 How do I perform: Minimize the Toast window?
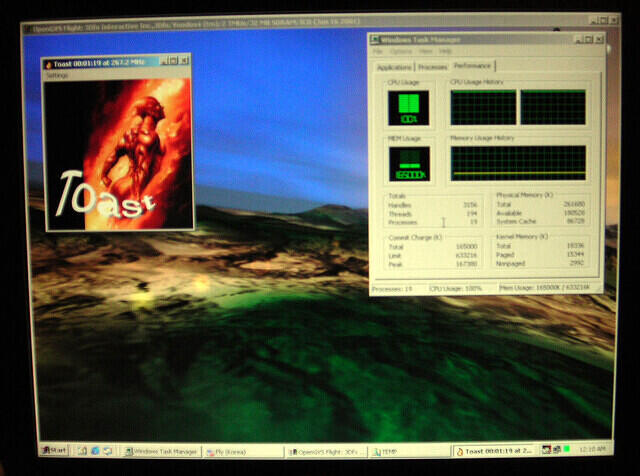pos(164,61)
